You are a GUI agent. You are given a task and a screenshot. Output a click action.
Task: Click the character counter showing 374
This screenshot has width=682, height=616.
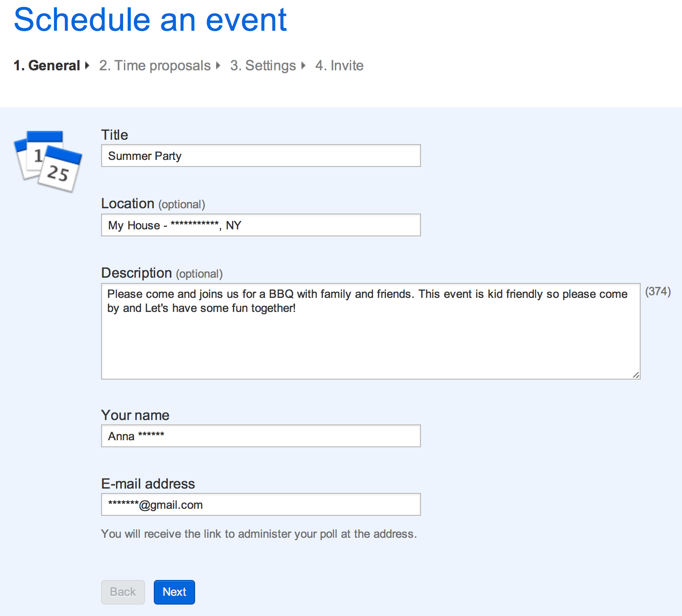coord(658,291)
